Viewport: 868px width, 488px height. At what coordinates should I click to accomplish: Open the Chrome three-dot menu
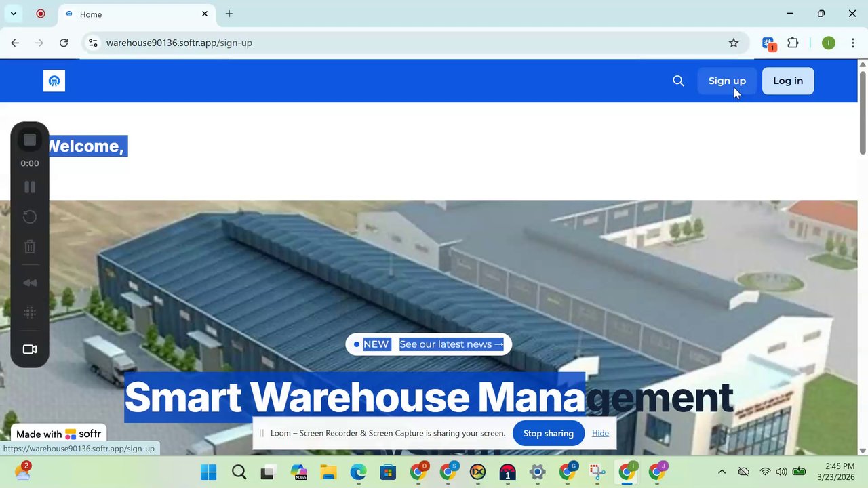852,43
